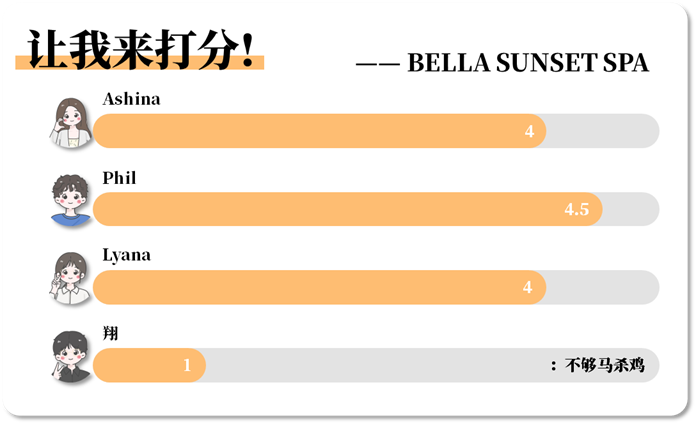Click score 4 on Ashina's bar
The image size is (696, 424).
point(529,131)
